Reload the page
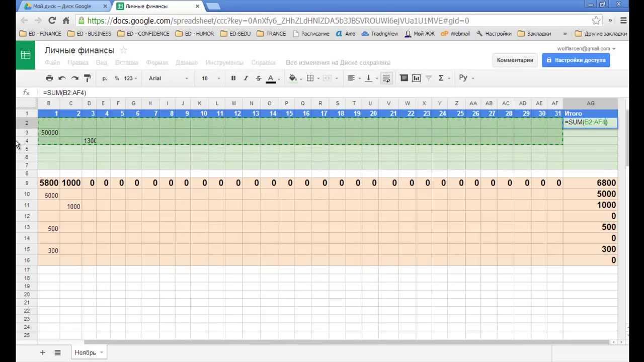 click(x=52, y=21)
